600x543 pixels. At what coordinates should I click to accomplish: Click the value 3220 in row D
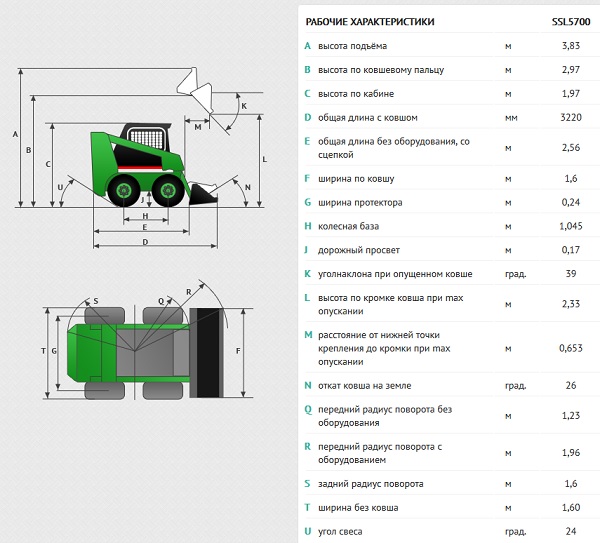click(571, 117)
